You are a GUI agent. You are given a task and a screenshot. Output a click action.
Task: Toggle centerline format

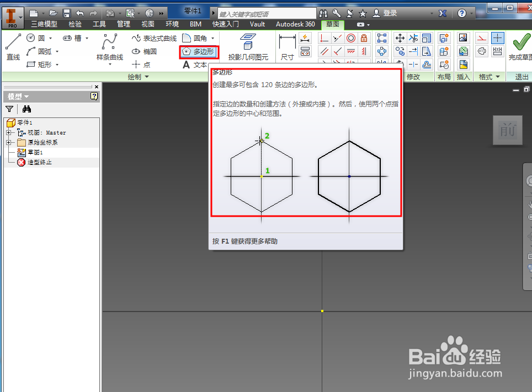(482, 51)
